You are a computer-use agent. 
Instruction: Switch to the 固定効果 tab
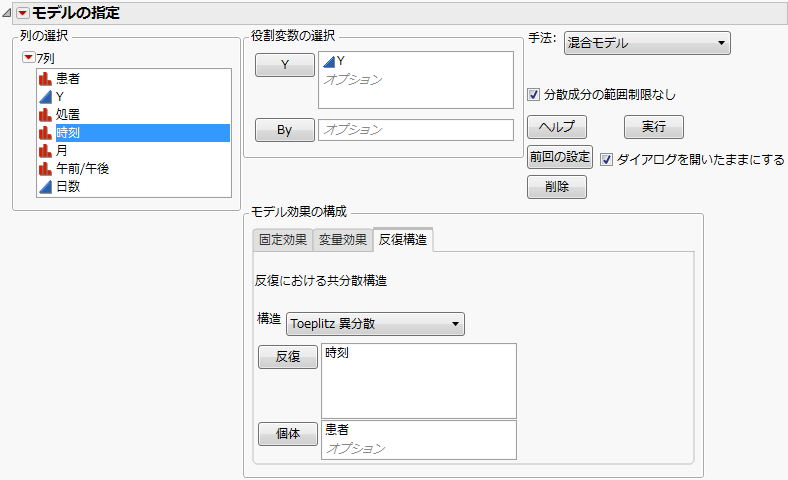[x=283, y=240]
